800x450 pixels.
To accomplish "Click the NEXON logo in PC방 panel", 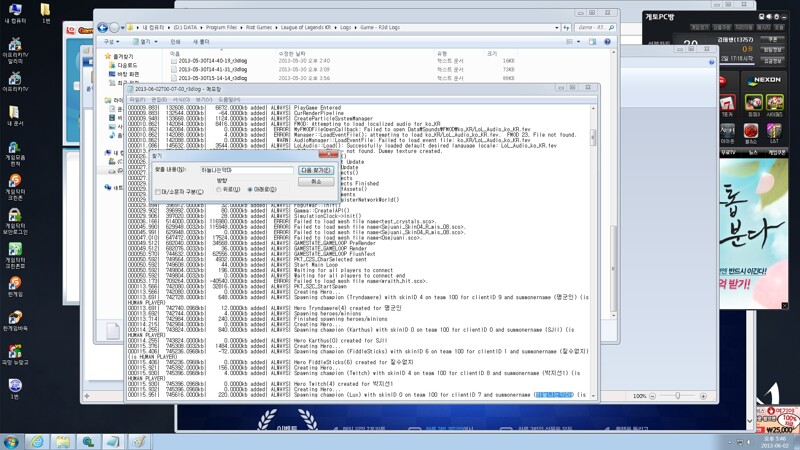I will coord(764,80).
